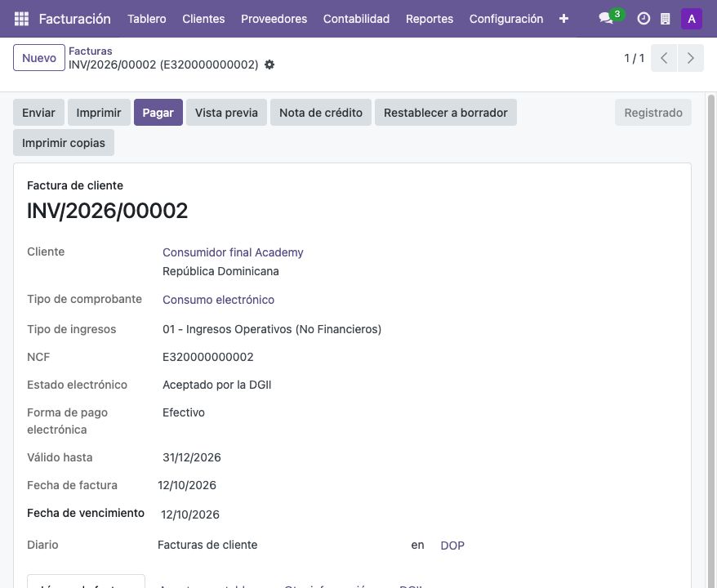Click the Facturas de cliente journal value
Image resolution: width=717 pixels, height=588 pixels.
point(207,545)
